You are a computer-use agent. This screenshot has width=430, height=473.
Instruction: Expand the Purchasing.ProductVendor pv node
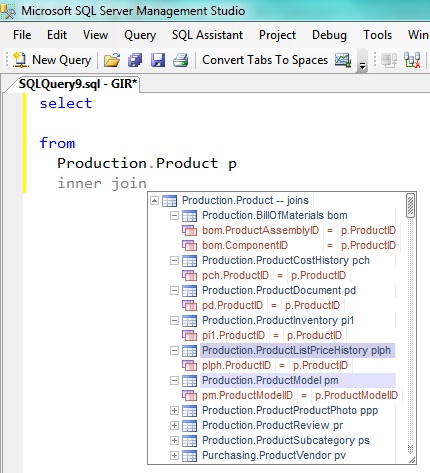tap(174, 455)
